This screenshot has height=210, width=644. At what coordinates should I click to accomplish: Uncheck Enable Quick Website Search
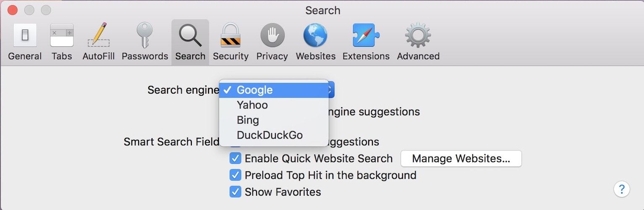pos(236,158)
